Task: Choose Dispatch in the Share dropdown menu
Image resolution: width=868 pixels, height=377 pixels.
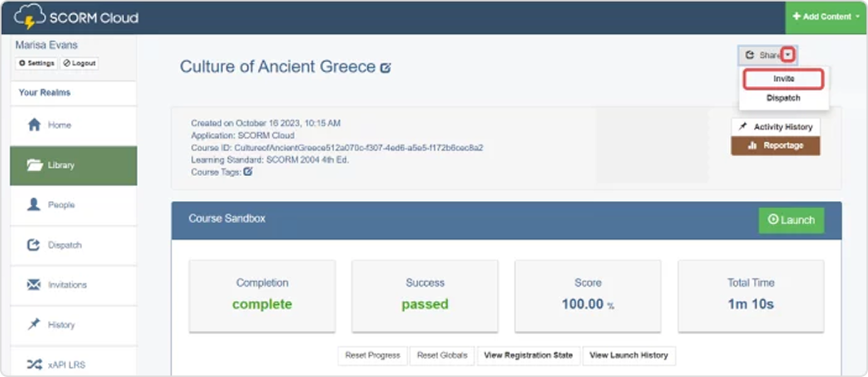Action: (x=784, y=98)
